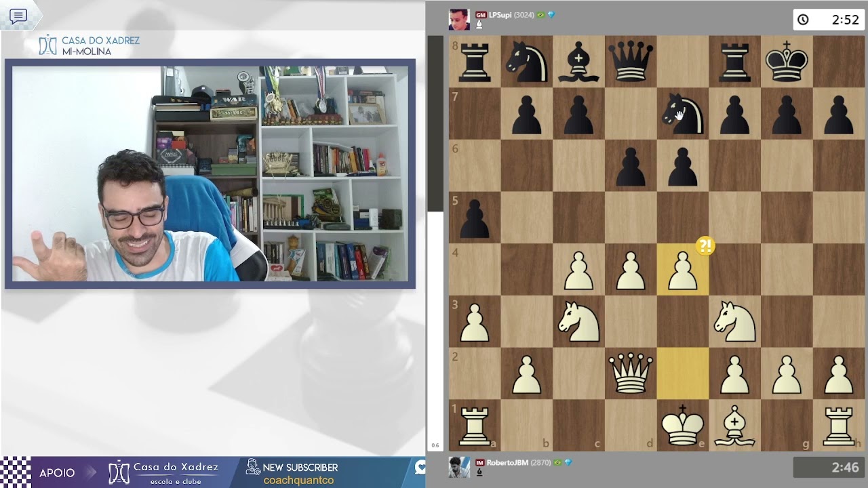Click the Brazil flag next to LPSupi

(541, 14)
